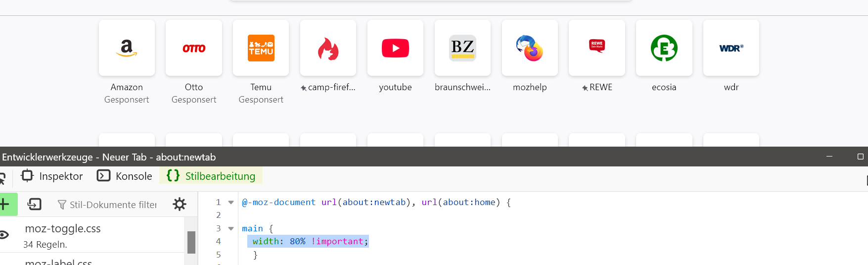Viewport: 868px width, 265px height.
Task: Collapse the @-moz-document block on line 1
Action: coord(231,202)
